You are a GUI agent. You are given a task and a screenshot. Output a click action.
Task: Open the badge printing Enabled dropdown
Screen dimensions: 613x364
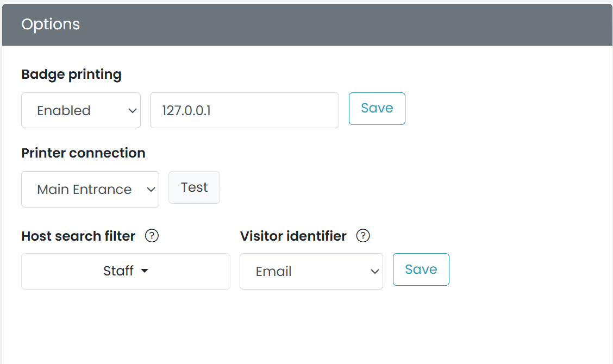pyautogui.click(x=80, y=110)
